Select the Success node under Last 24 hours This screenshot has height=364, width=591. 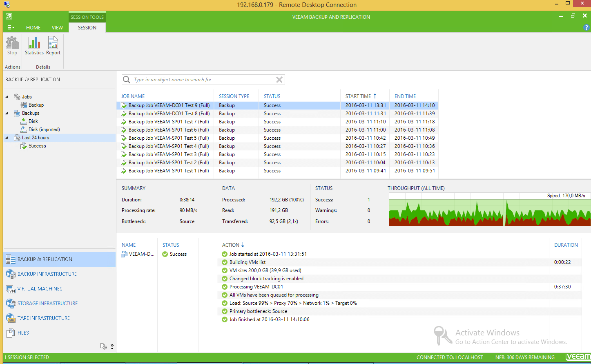(x=37, y=146)
